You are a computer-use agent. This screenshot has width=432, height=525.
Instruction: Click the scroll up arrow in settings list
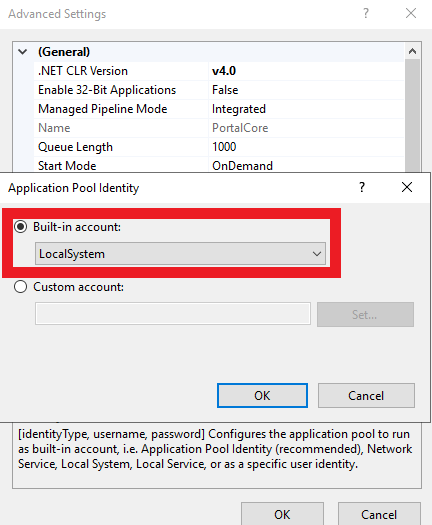(412, 51)
